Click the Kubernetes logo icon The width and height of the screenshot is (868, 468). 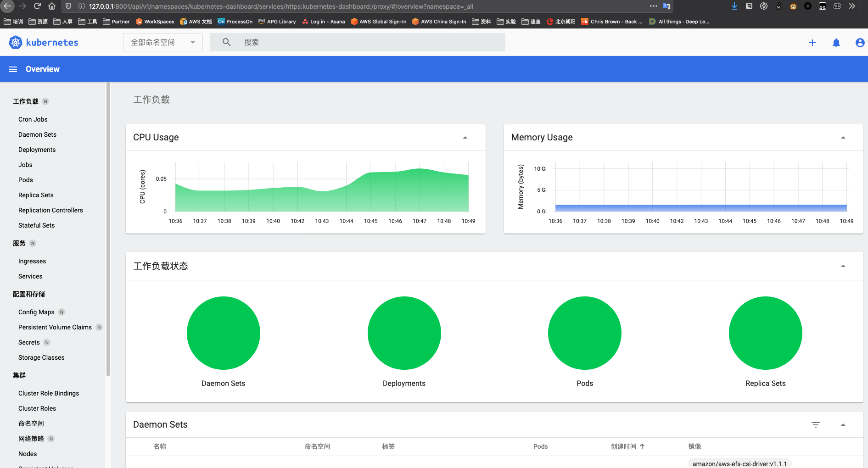pyautogui.click(x=16, y=43)
